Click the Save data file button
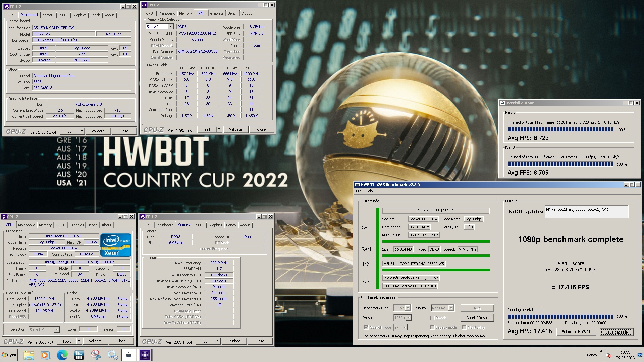 pyautogui.click(x=616, y=332)
